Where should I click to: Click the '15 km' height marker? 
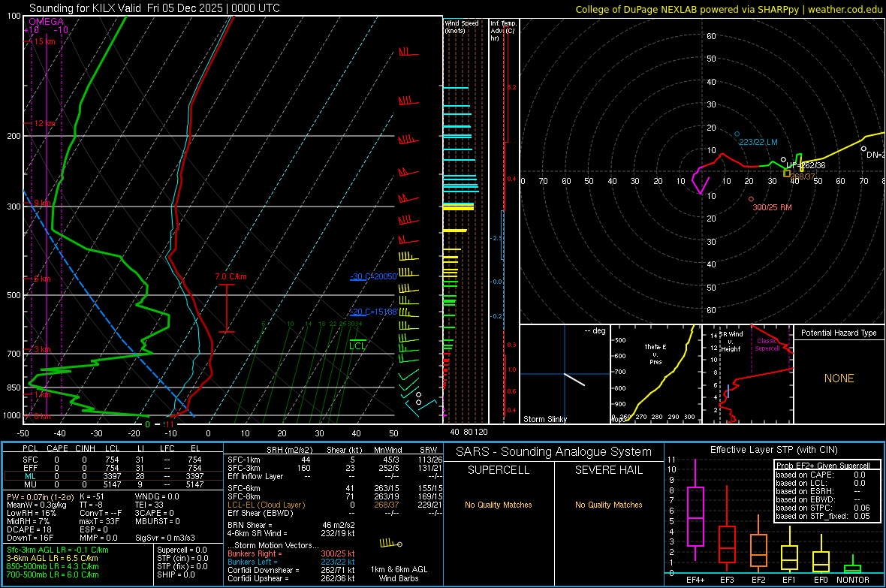[44, 41]
